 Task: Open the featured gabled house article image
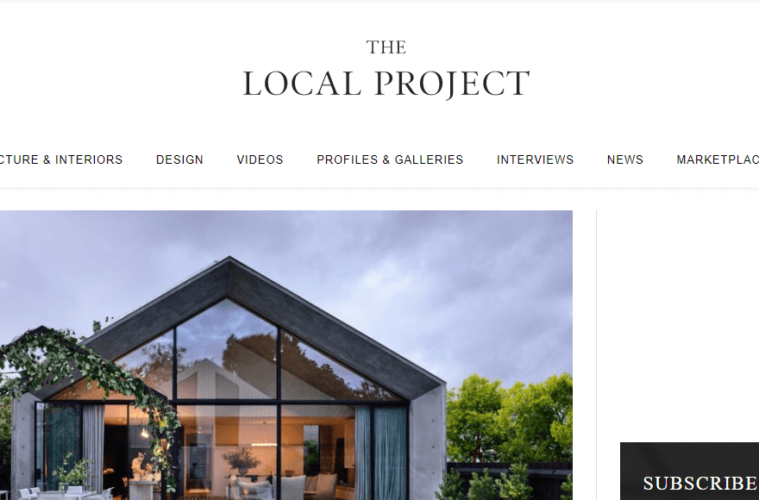(x=286, y=355)
